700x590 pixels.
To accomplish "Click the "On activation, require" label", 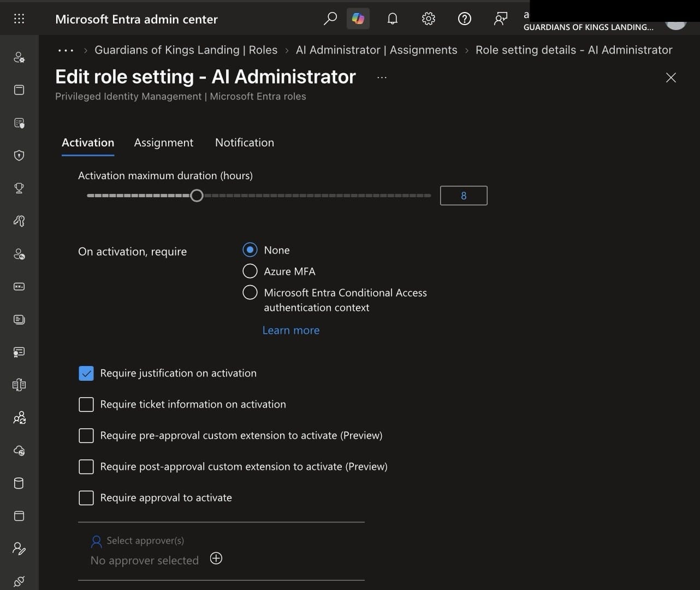I will tap(133, 251).
